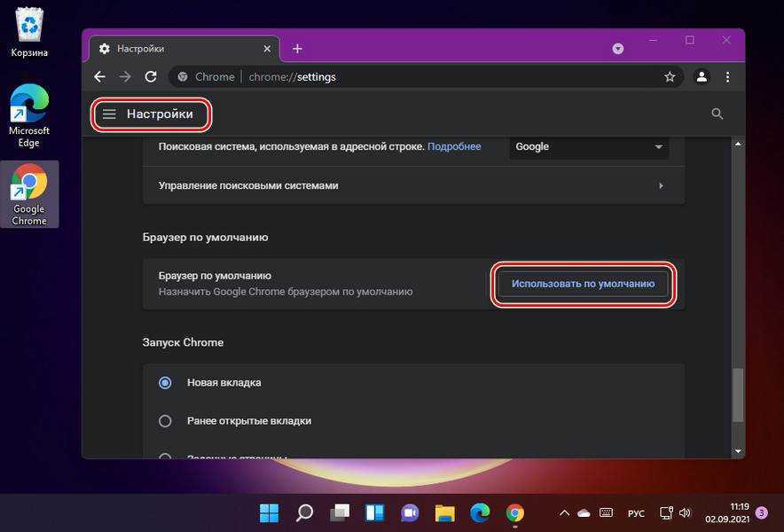Image resolution: width=784 pixels, height=532 pixels.
Task: Close the Настройки tab
Action: point(267,49)
